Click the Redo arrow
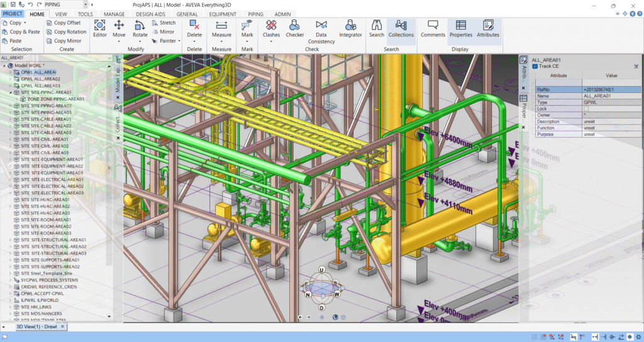The width and height of the screenshot is (644, 342). pyautogui.click(x=39, y=4)
